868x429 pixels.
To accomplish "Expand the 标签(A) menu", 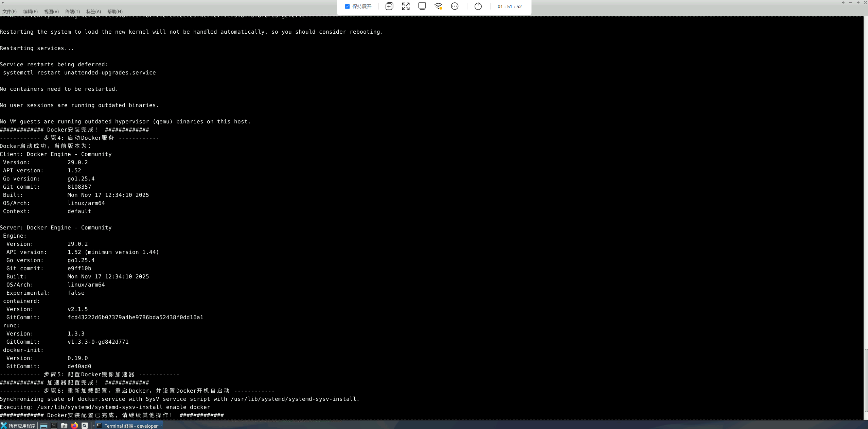I will 93,12.
